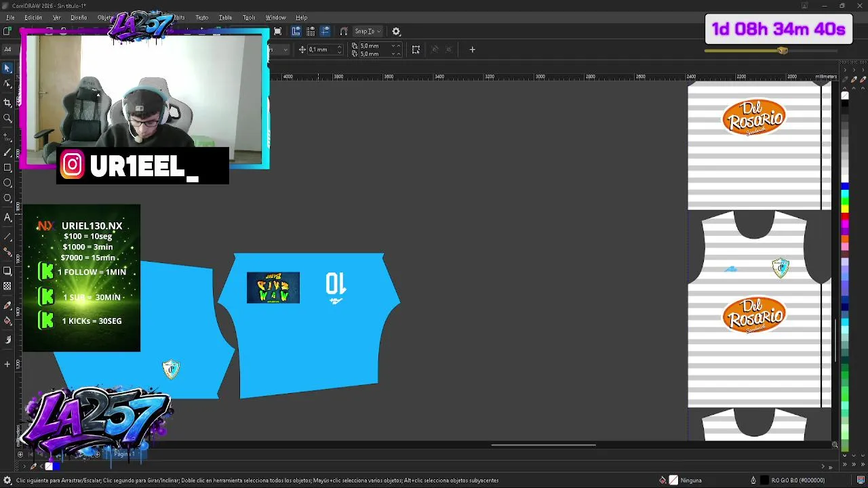The height and width of the screenshot is (488, 868).
Task: Click the outline pen icon in status bar
Action: coord(753,480)
